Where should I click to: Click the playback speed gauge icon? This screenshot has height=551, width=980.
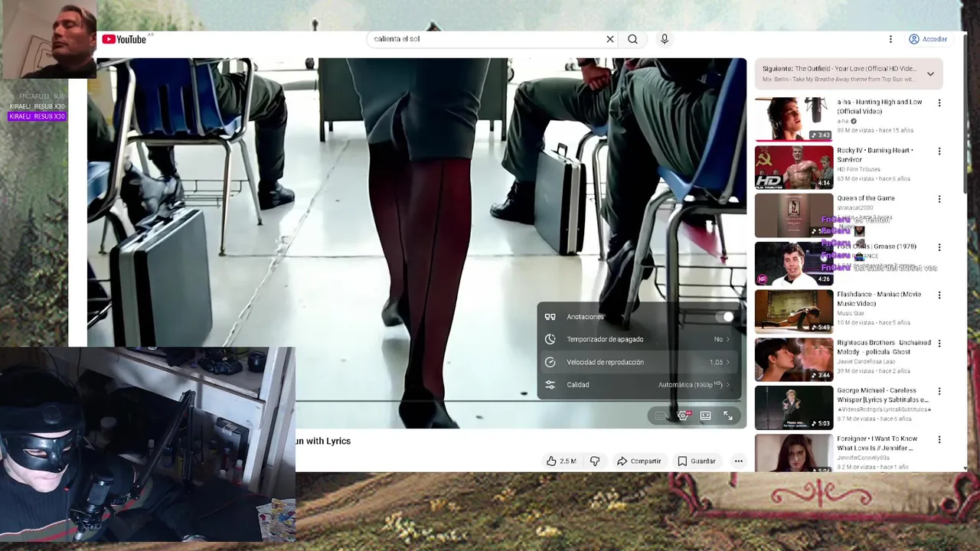[550, 362]
